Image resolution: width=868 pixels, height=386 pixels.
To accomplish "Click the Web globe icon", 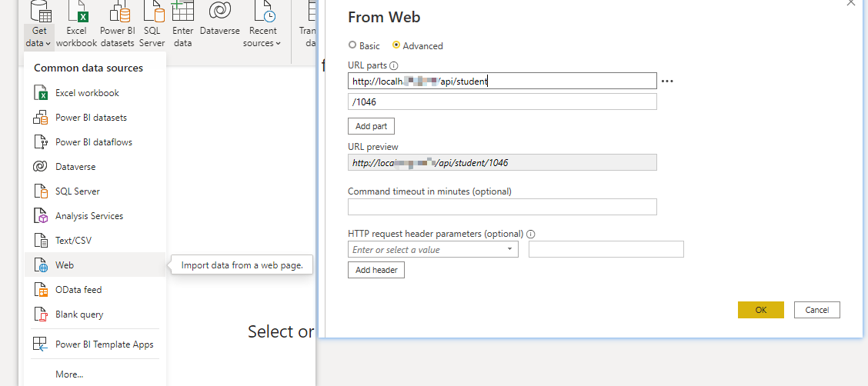I will coord(41,265).
